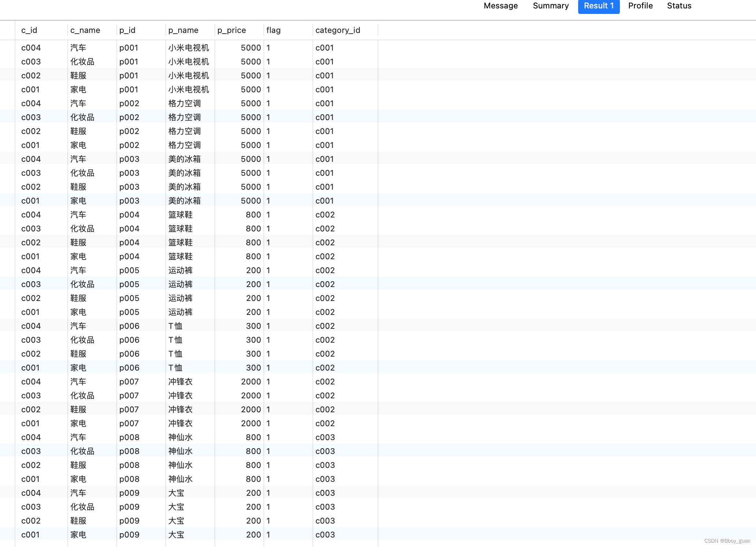The image size is (756, 547).
Task: Select the p_price column header
Action: [x=231, y=30]
